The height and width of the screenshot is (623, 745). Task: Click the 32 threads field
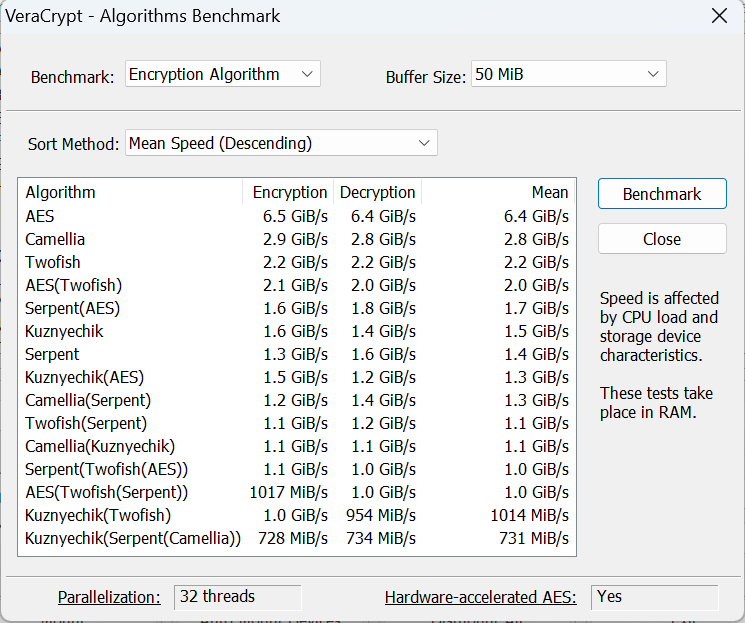237,597
